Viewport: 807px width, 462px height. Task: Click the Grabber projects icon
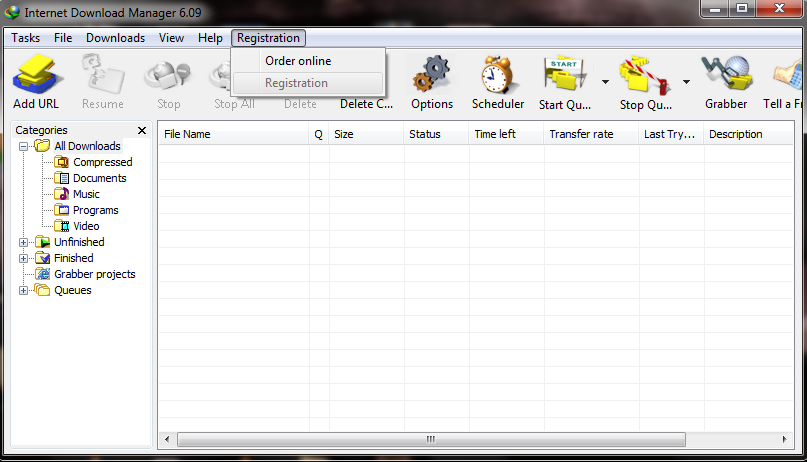[42, 274]
